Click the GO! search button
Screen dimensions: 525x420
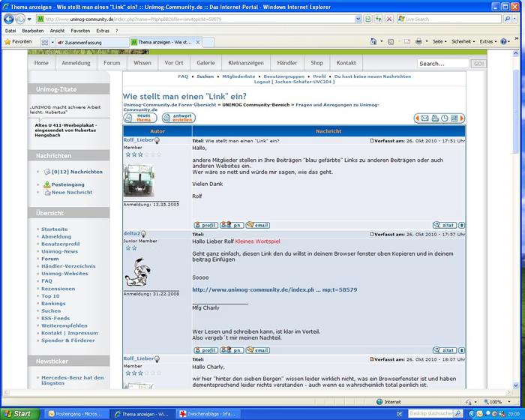tap(478, 64)
